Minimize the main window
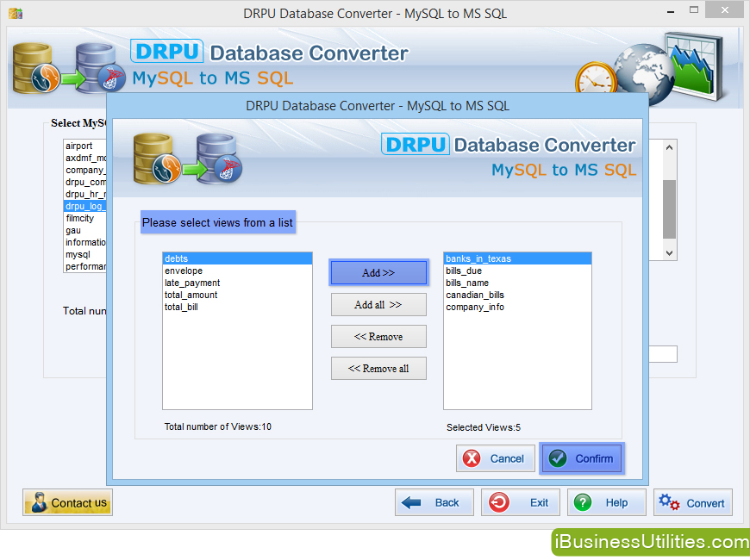 pyautogui.click(x=671, y=10)
